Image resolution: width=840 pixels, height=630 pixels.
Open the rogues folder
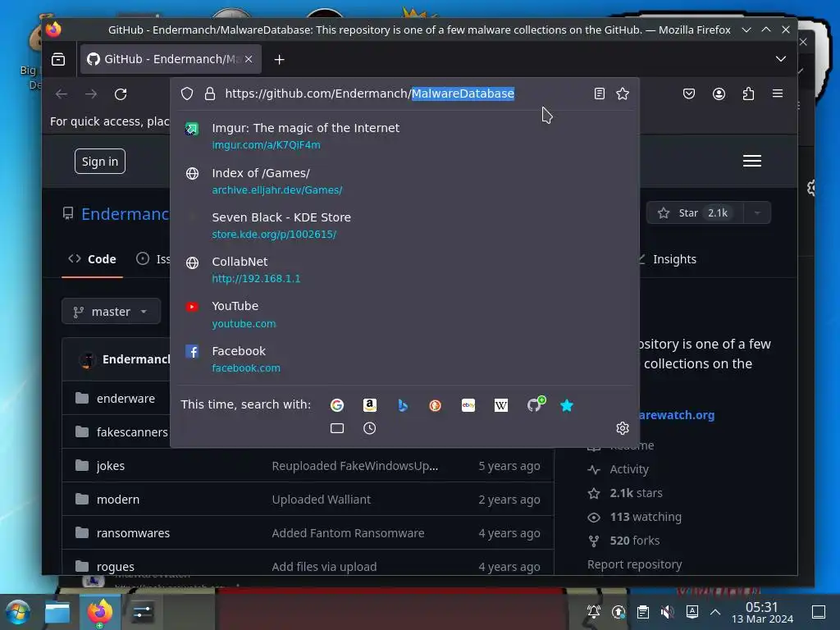tap(115, 567)
